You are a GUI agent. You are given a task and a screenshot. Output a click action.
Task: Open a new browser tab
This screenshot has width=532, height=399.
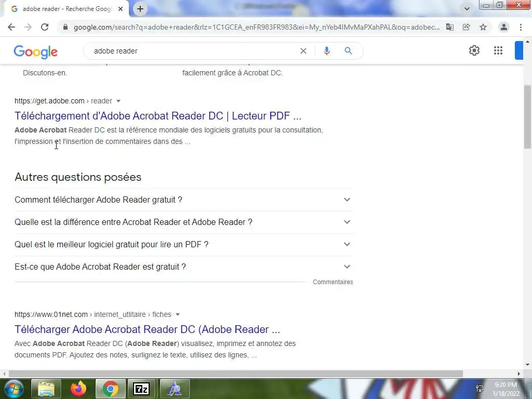(x=140, y=9)
